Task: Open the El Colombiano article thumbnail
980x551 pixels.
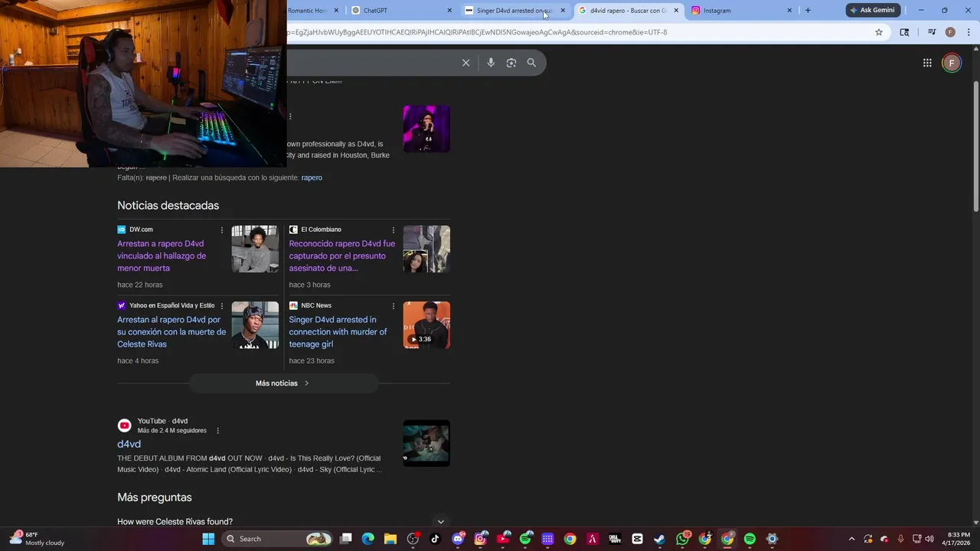Action: [426, 249]
